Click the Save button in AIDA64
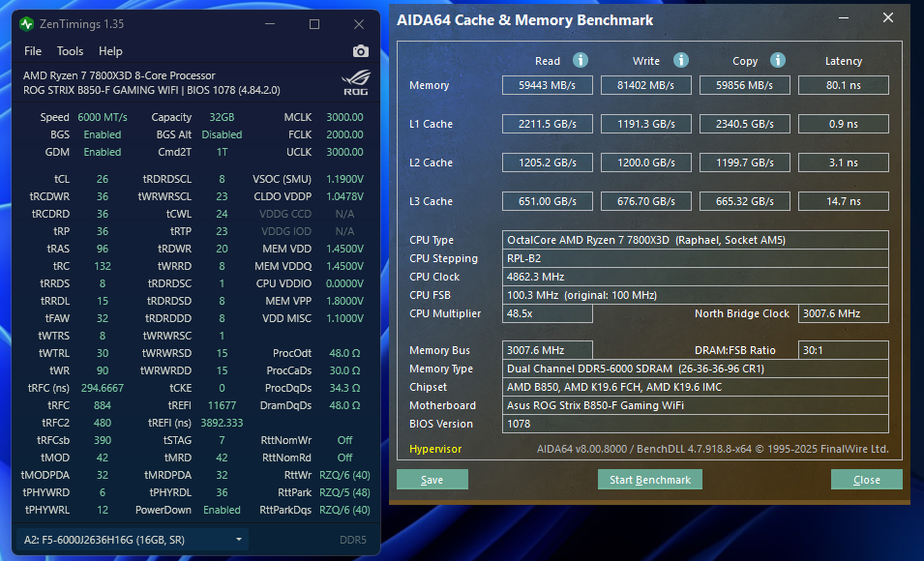The image size is (924, 561). click(x=432, y=480)
